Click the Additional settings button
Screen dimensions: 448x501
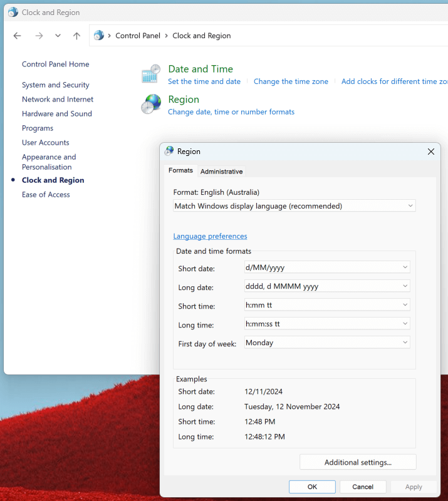358,462
